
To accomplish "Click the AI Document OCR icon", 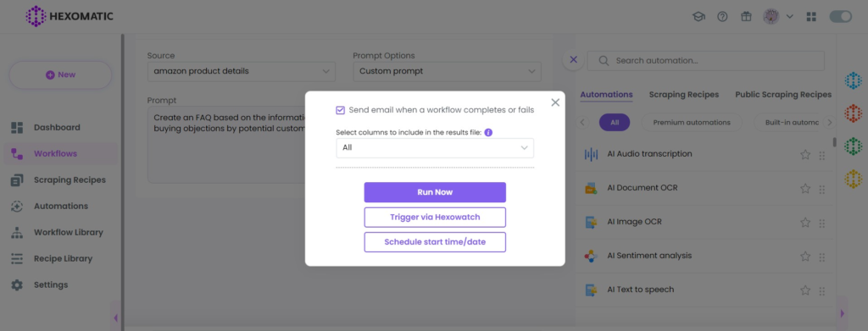I will point(591,189).
